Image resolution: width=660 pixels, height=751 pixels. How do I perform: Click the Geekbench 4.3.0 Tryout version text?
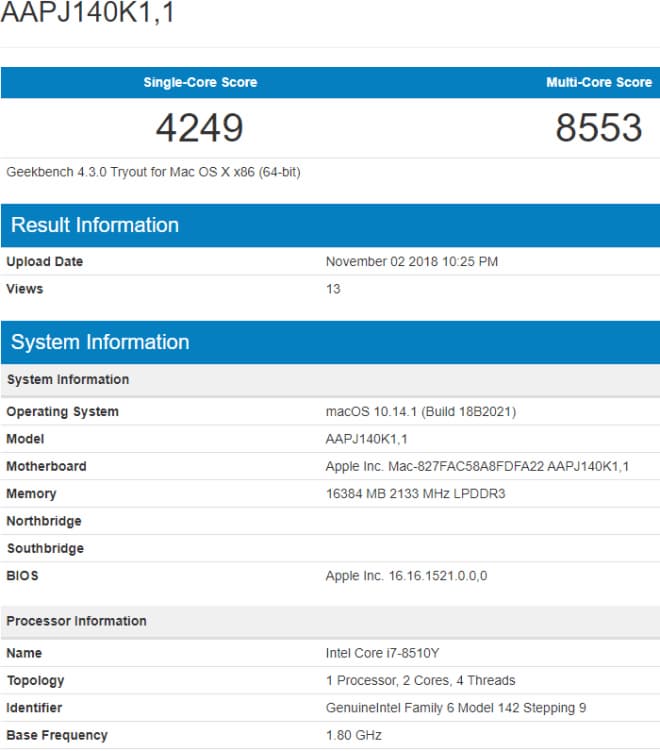pos(153,172)
